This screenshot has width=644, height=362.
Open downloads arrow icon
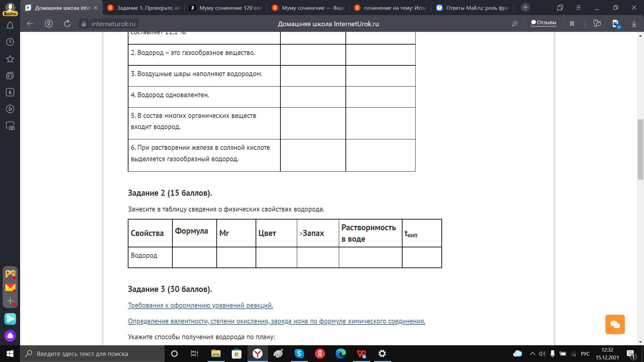click(634, 23)
